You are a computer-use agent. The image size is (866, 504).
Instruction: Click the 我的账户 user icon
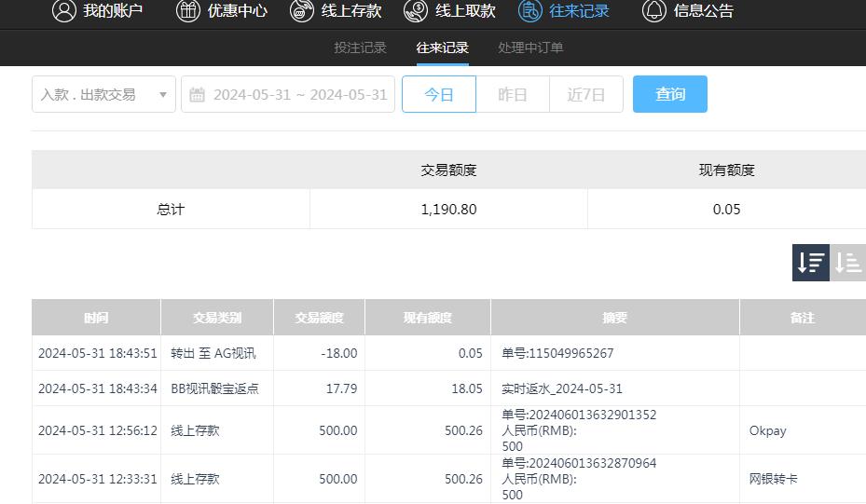point(64,10)
